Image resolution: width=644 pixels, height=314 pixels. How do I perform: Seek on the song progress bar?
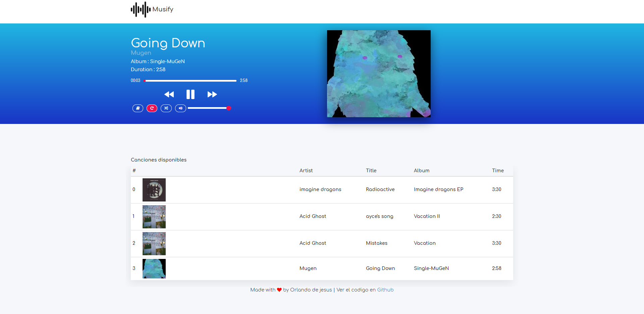(190, 81)
